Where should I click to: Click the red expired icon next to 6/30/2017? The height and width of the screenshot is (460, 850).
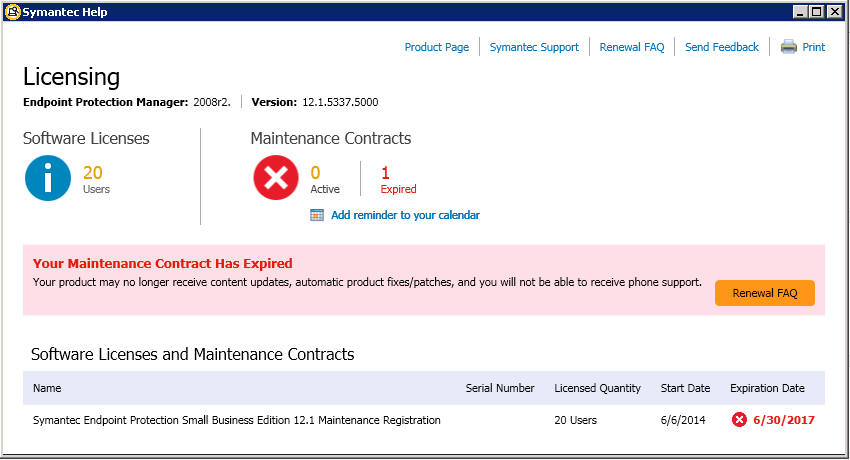click(739, 420)
